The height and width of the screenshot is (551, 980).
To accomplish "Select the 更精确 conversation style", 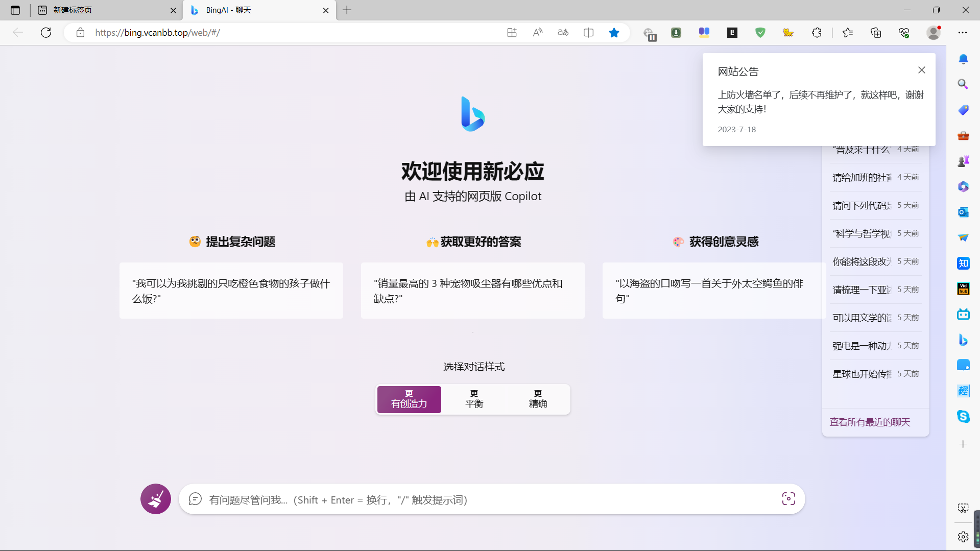I will (538, 399).
